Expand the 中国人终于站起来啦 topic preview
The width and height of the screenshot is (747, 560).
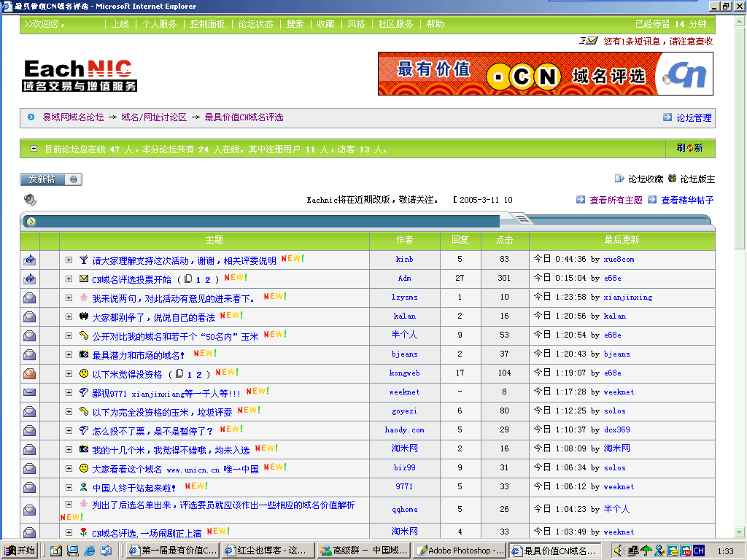coord(69,487)
